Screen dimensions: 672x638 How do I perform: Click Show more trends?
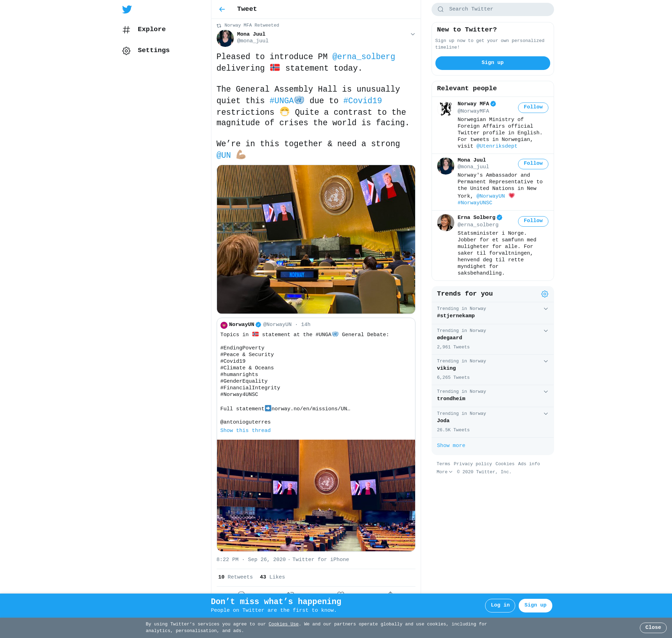point(451,446)
